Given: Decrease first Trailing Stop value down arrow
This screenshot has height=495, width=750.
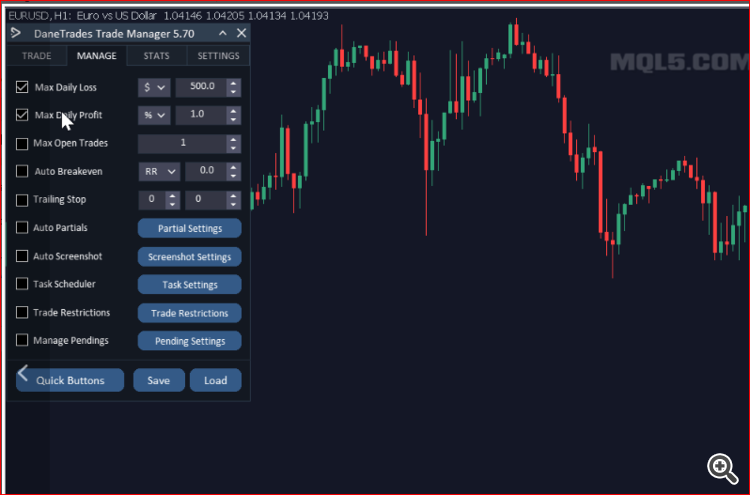Looking at the screenshot, I should [x=173, y=204].
